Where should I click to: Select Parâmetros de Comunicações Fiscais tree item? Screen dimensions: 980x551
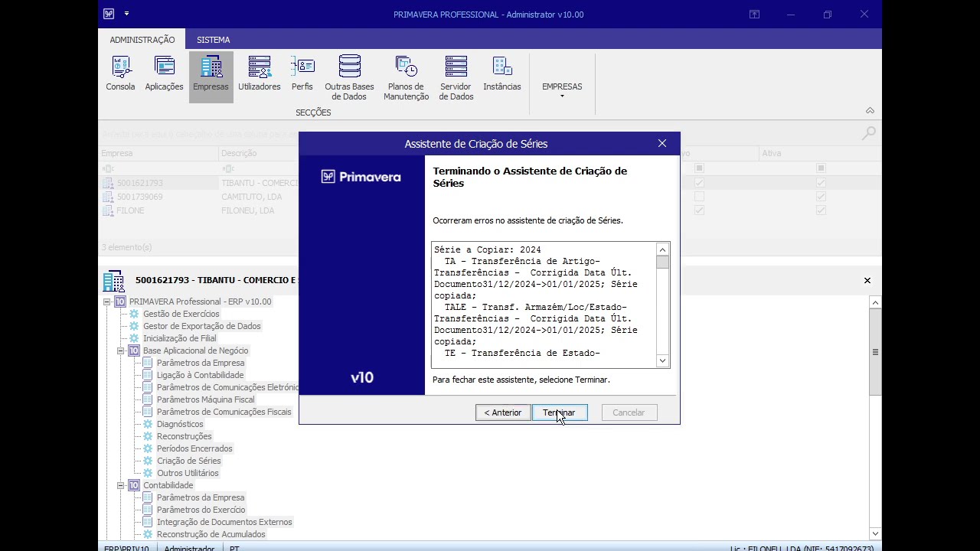224,412
